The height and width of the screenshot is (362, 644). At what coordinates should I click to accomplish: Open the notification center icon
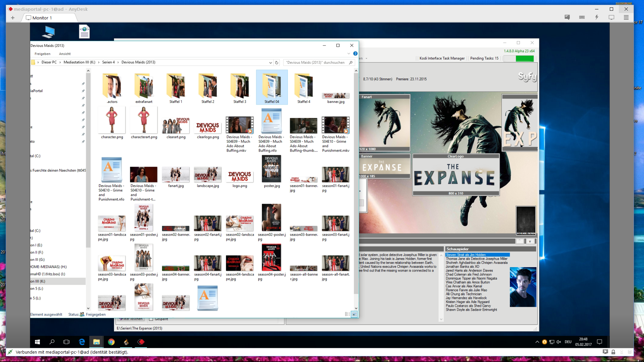pos(600,342)
